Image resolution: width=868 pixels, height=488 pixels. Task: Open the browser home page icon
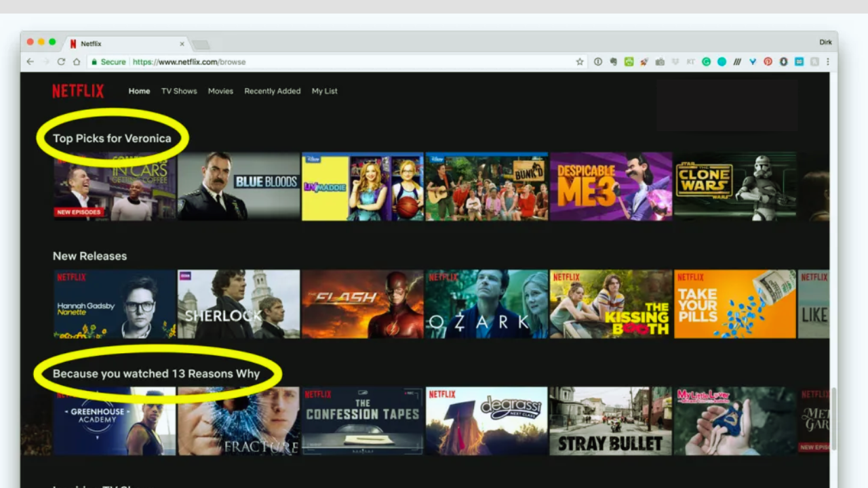[x=77, y=62]
